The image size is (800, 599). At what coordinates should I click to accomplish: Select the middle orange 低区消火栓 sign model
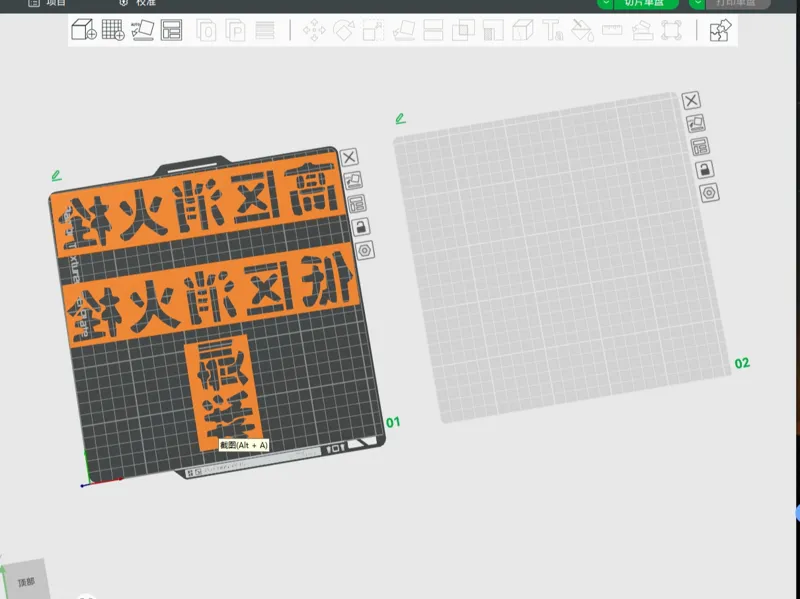pos(213,296)
